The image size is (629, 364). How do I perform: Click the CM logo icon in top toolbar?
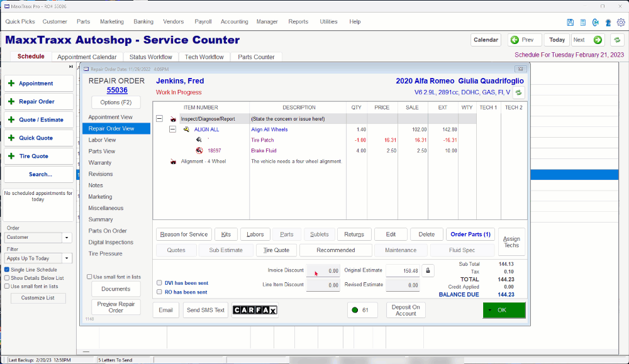[596, 23]
